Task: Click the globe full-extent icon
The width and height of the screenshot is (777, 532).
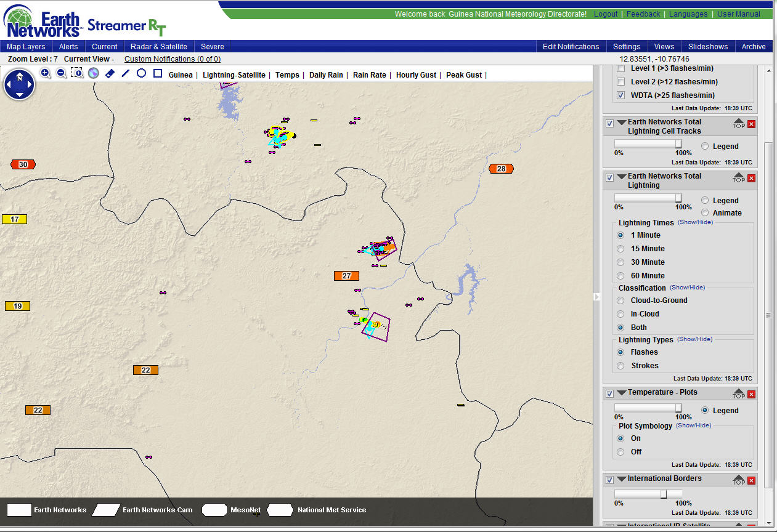Action: [x=94, y=73]
